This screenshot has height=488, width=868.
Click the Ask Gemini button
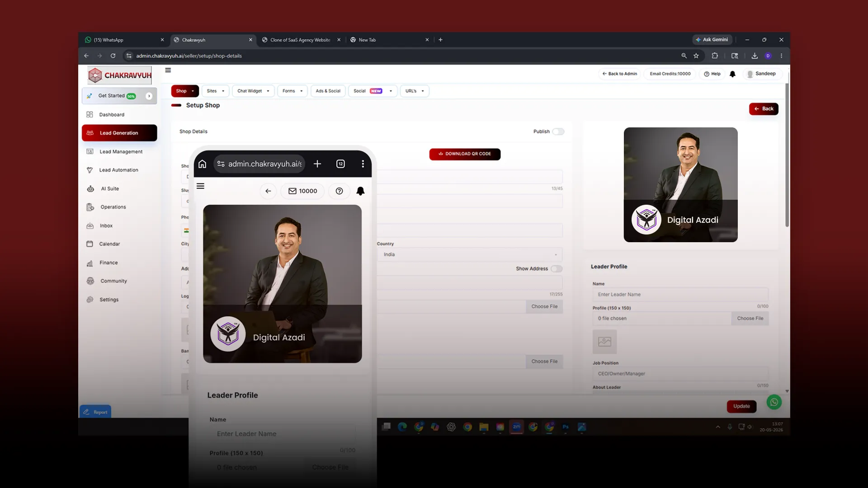[x=712, y=40]
